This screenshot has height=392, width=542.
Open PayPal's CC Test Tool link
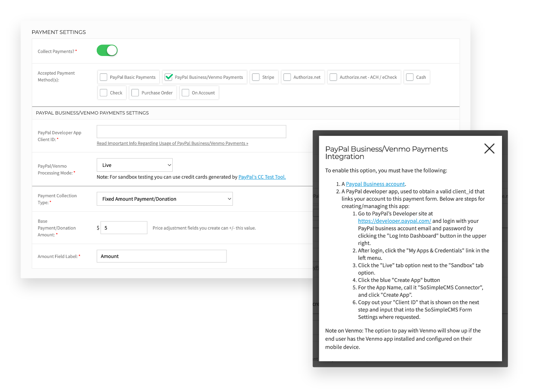262,177
